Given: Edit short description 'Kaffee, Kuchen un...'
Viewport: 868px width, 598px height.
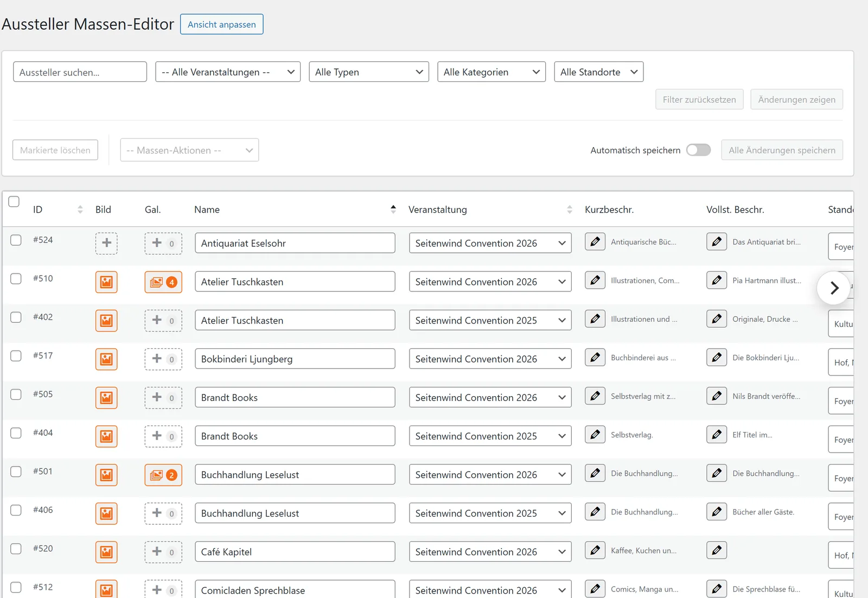Looking at the screenshot, I should pyautogui.click(x=595, y=550).
